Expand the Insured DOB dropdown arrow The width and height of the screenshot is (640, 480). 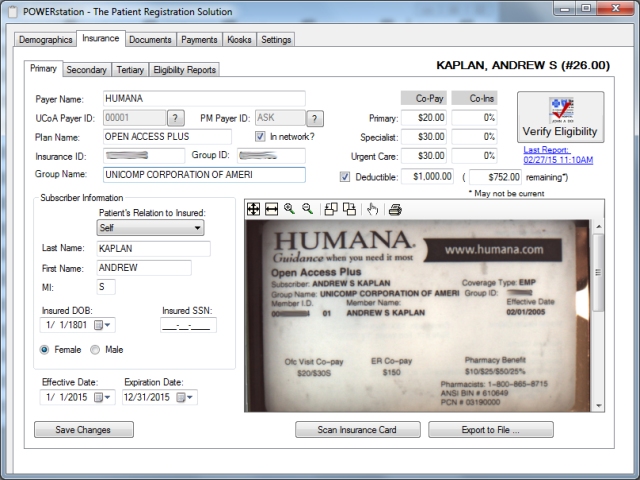[x=108, y=325]
